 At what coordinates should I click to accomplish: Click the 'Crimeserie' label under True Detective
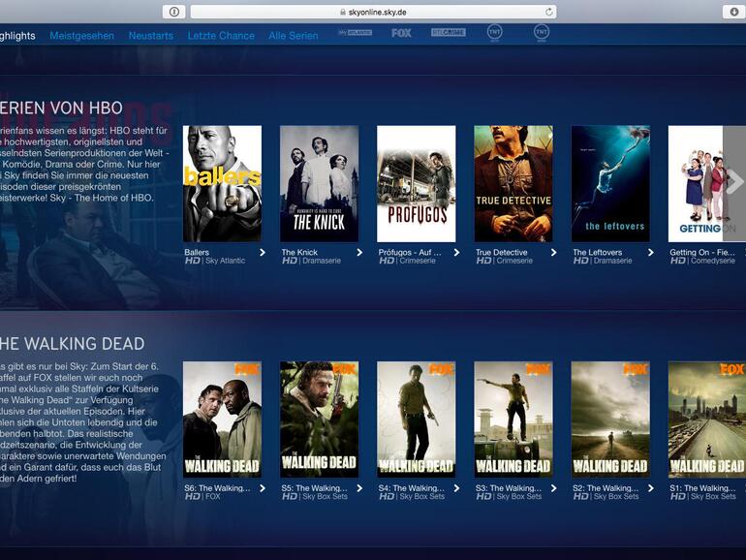pos(514,261)
